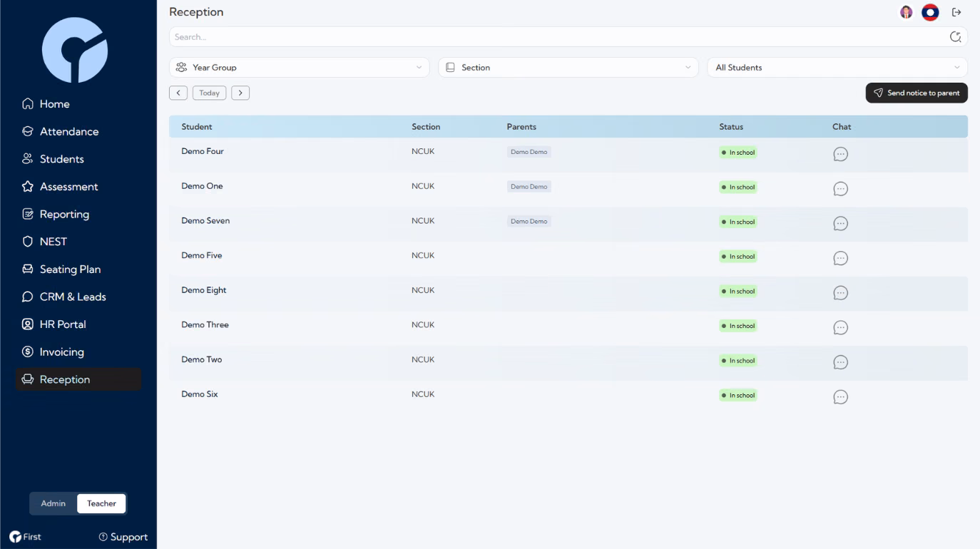The height and width of the screenshot is (549, 980).
Task: Select Reception in the sidebar
Action: [78, 379]
